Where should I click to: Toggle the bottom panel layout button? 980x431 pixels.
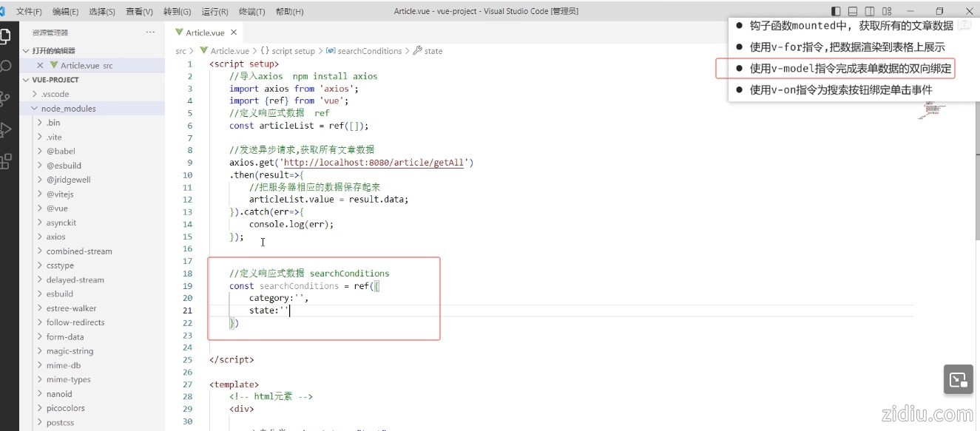pyautogui.click(x=853, y=11)
